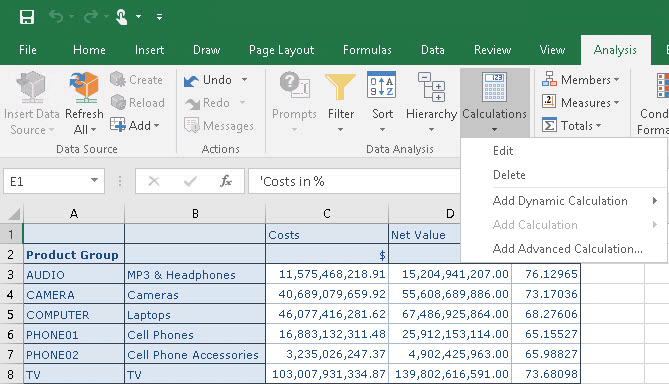
Task: Click the Save icon in quick access toolbar
Action: tap(26, 17)
